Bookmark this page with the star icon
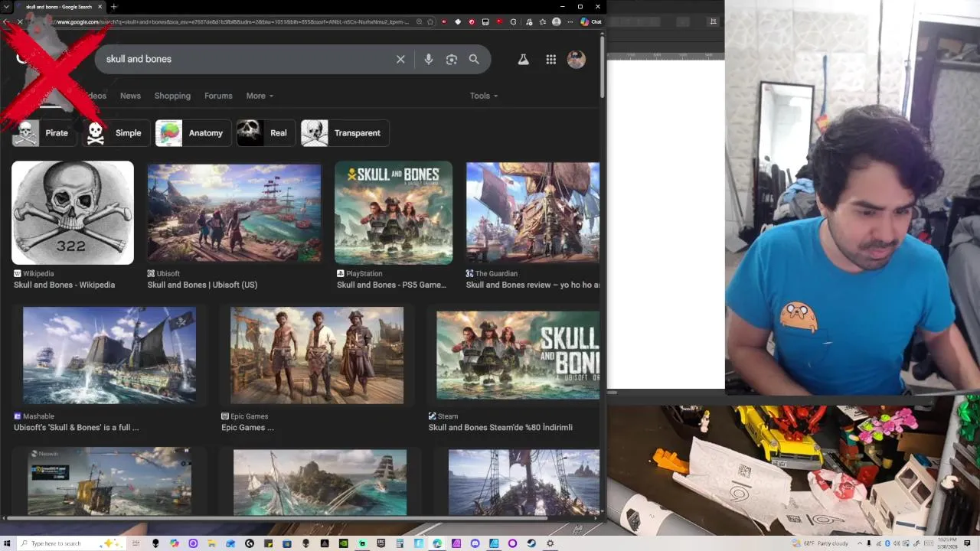This screenshot has width=980, height=551. (430, 22)
